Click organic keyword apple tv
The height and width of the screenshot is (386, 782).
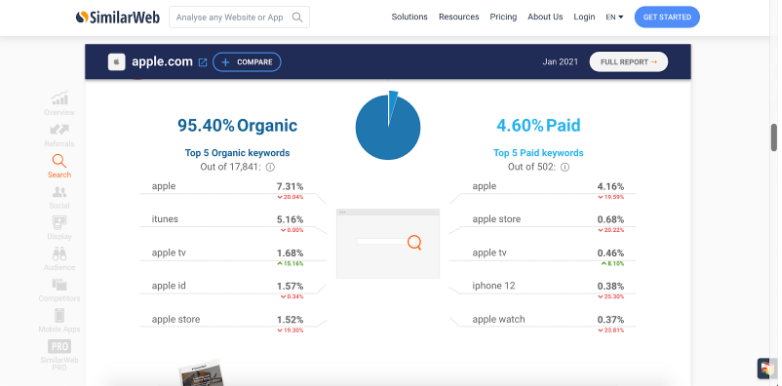(169, 253)
